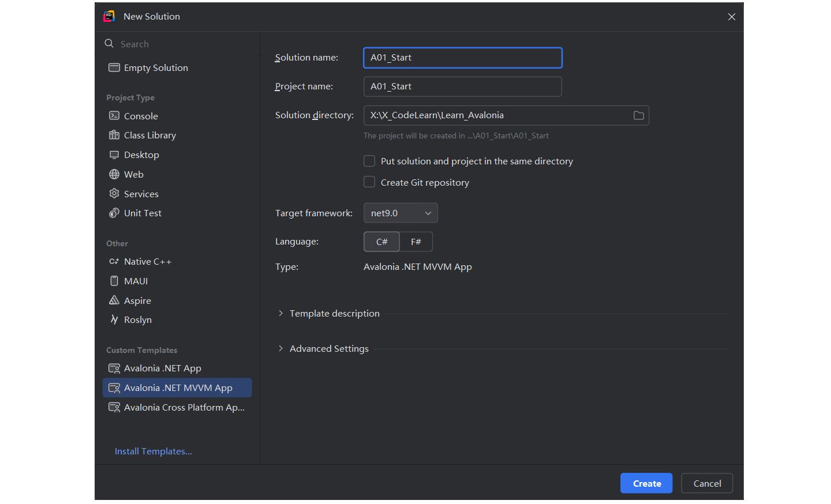Click the Class Library icon
831x504 pixels.
point(114,135)
